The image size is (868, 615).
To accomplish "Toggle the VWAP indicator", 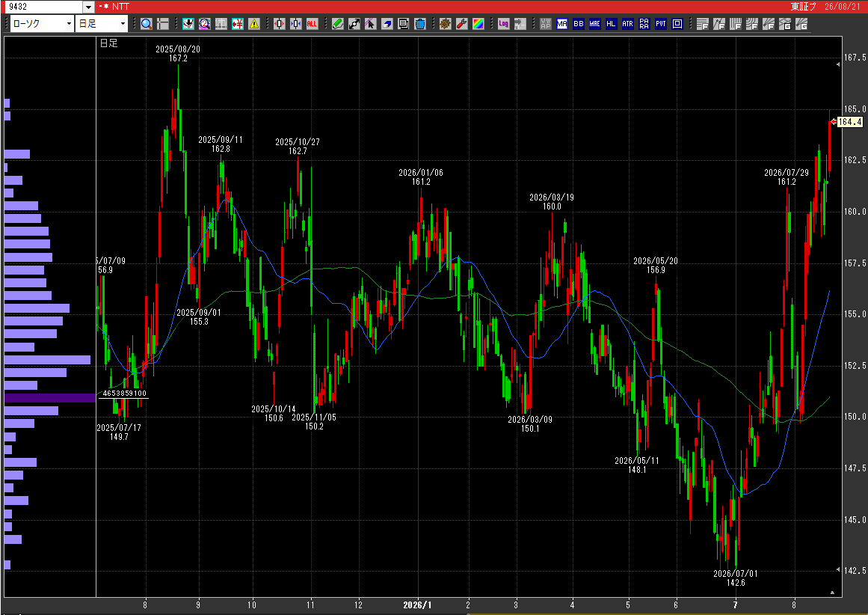I will pos(546,24).
